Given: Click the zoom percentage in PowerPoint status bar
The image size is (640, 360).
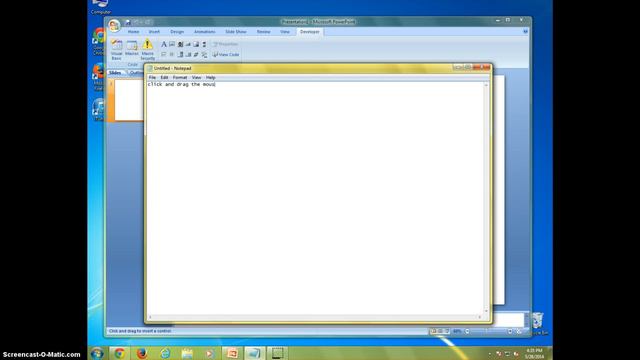Looking at the screenshot, I should 457,331.
